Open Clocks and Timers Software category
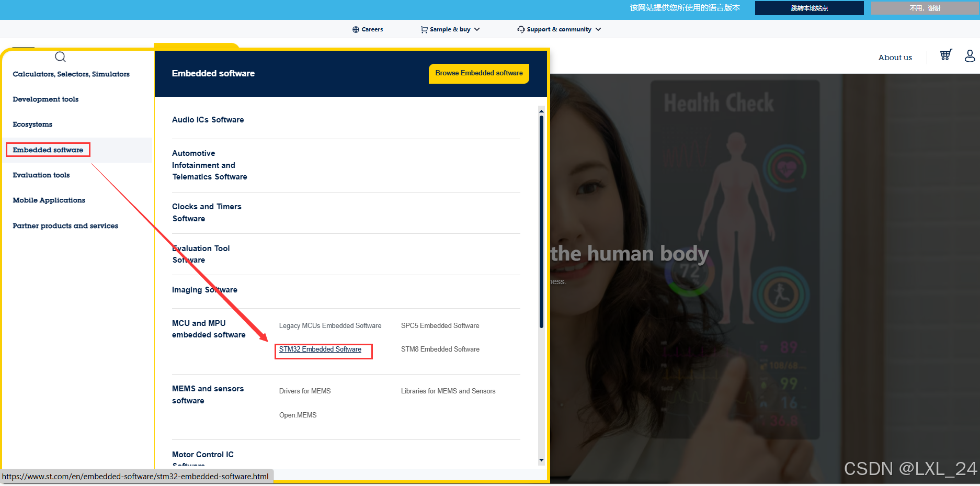The height and width of the screenshot is (486, 980). (x=207, y=212)
